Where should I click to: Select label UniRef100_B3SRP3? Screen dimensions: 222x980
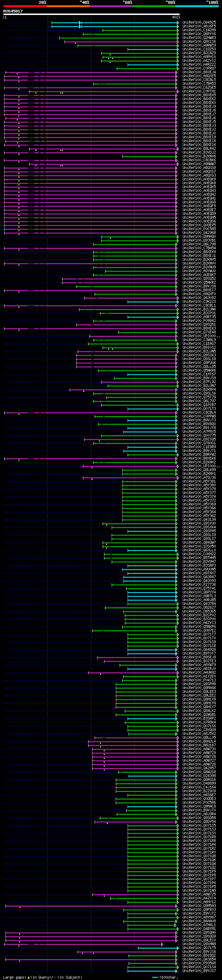tap(199, 565)
